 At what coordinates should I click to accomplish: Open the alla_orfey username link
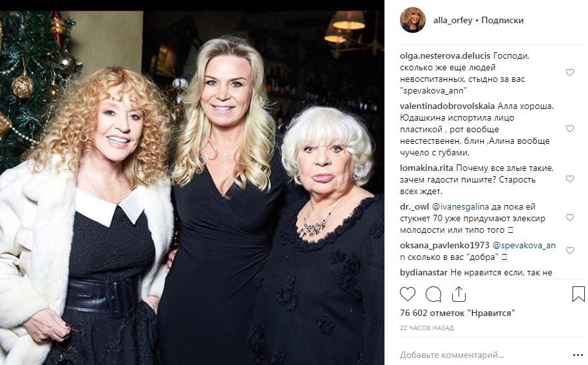(x=453, y=20)
